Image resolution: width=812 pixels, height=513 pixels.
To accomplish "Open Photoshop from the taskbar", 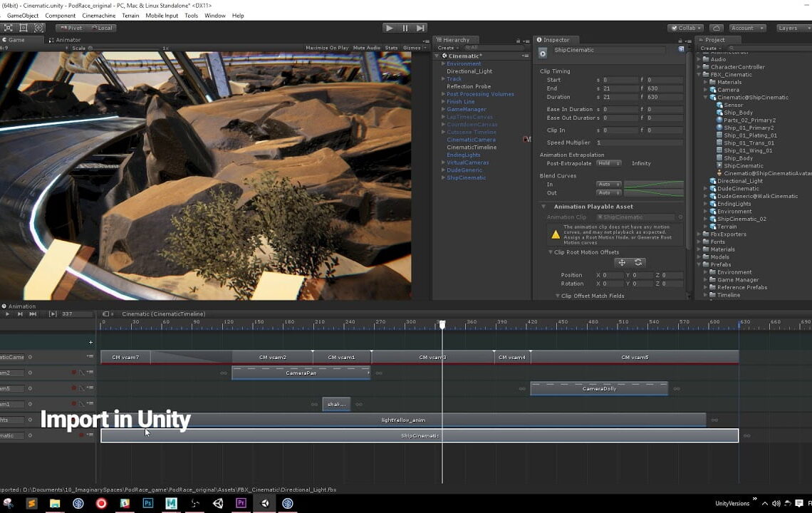I will tap(148, 503).
